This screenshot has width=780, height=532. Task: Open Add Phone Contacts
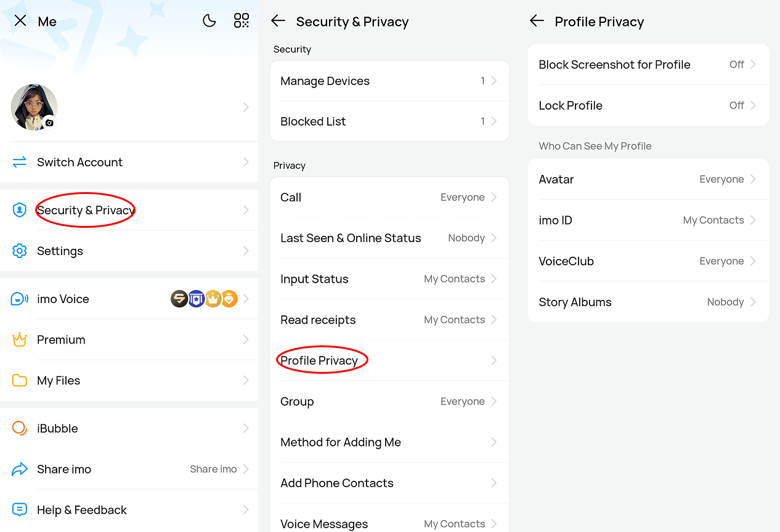(x=389, y=483)
